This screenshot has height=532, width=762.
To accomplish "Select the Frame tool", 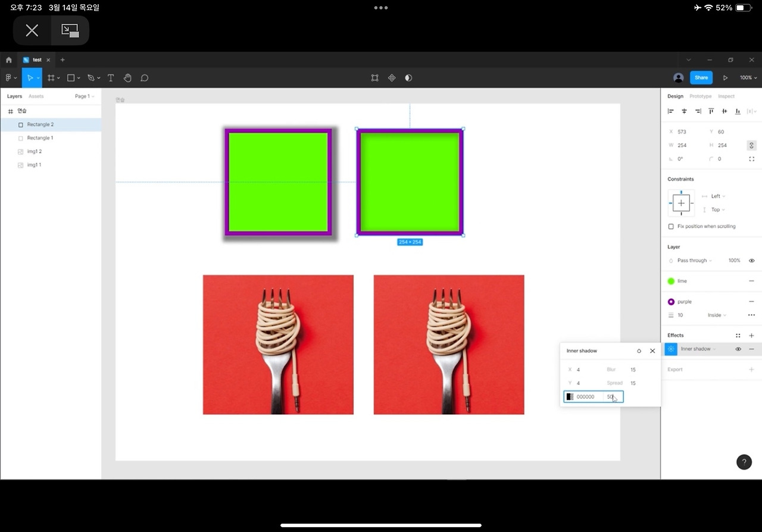I will click(x=51, y=78).
